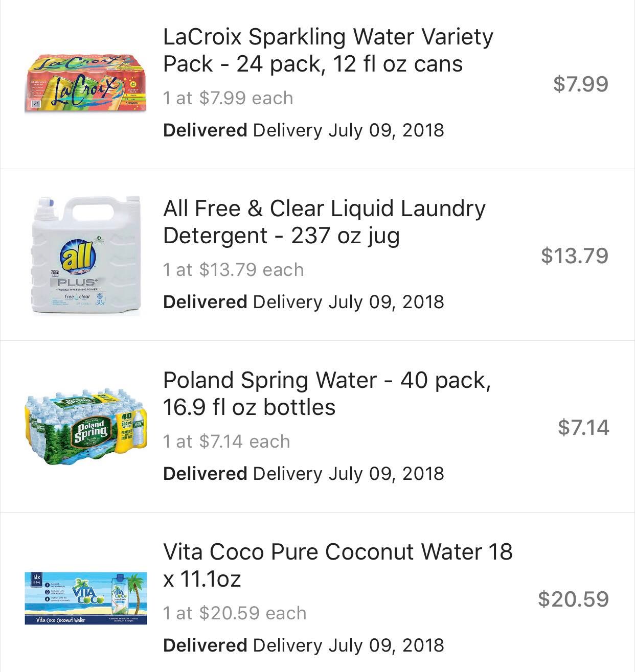The height and width of the screenshot is (672, 635).
Task: Open LaCroix Sparkling Water Variety Pack title
Action: click(328, 50)
